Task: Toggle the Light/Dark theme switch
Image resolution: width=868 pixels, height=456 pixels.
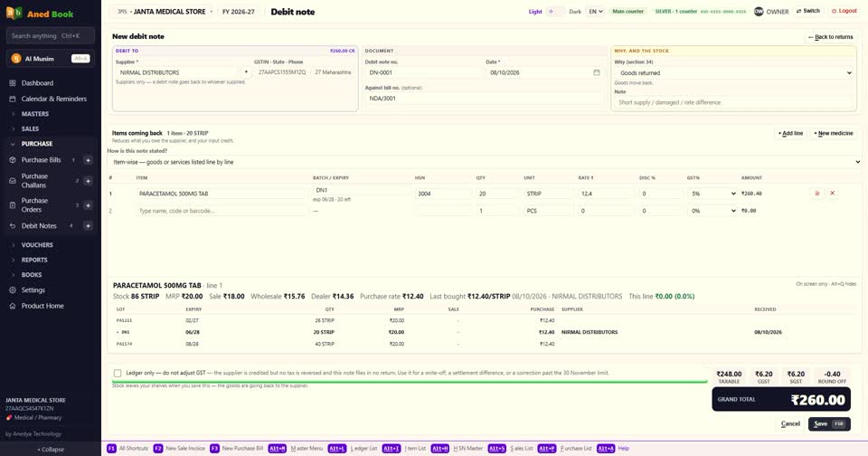Action: tap(555, 11)
